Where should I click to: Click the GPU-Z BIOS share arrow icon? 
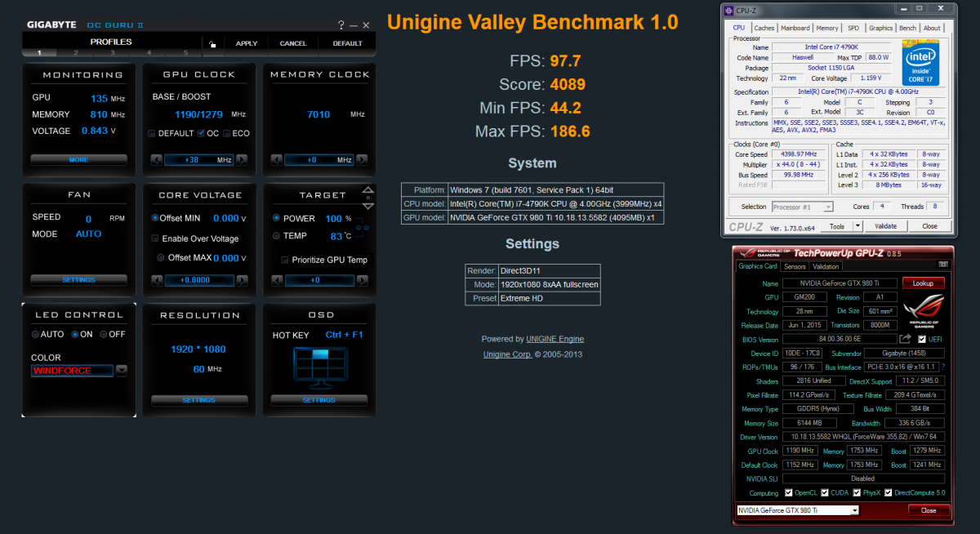pos(905,339)
